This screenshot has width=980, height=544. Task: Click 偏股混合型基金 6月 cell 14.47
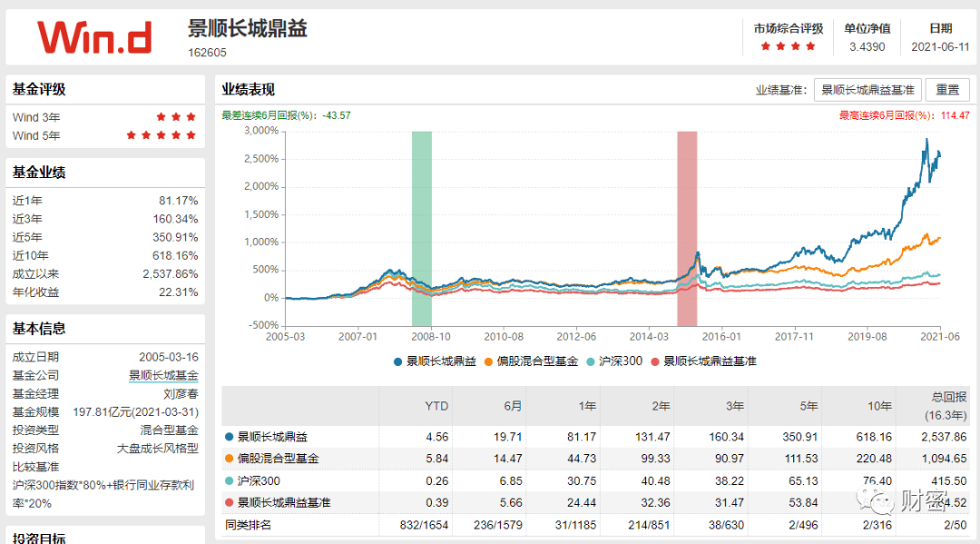point(507,459)
